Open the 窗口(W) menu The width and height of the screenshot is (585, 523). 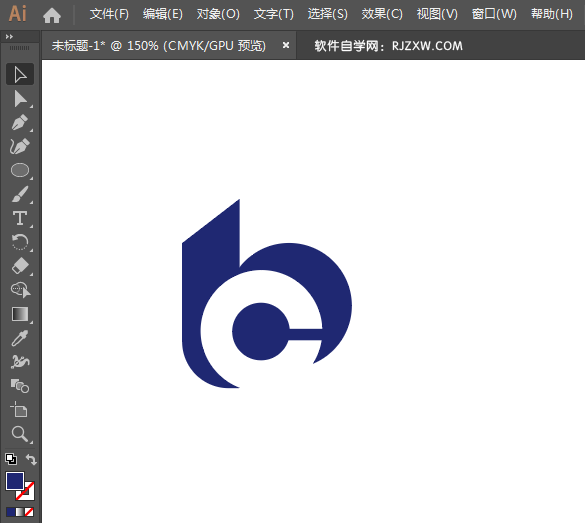click(494, 14)
